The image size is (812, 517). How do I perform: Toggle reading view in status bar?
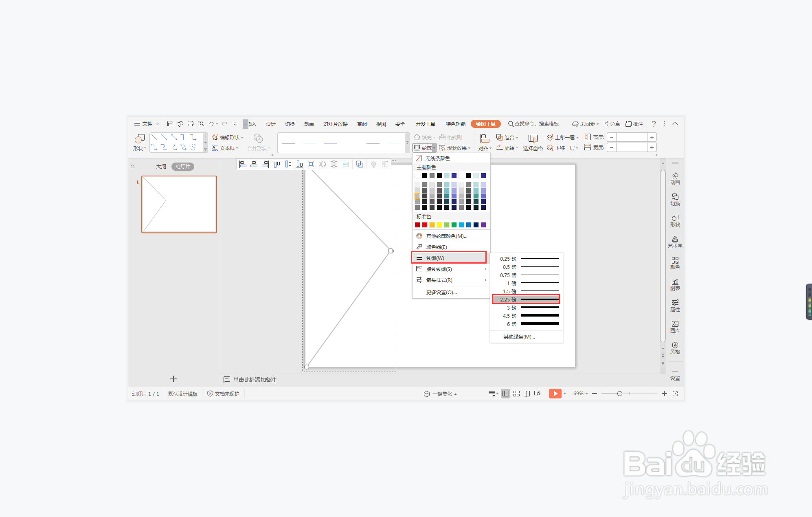(x=527, y=394)
